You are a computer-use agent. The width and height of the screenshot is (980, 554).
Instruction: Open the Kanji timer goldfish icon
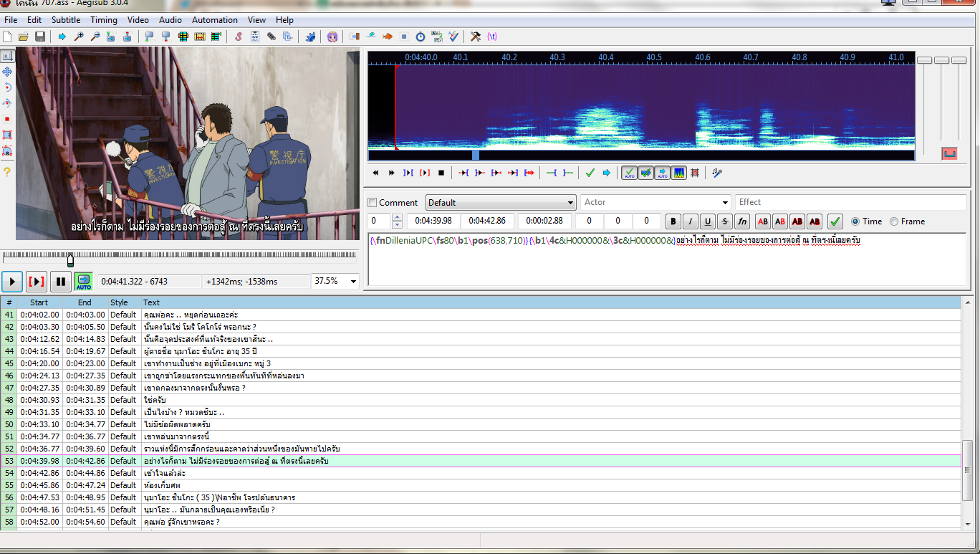pyautogui.click(x=388, y=37)
